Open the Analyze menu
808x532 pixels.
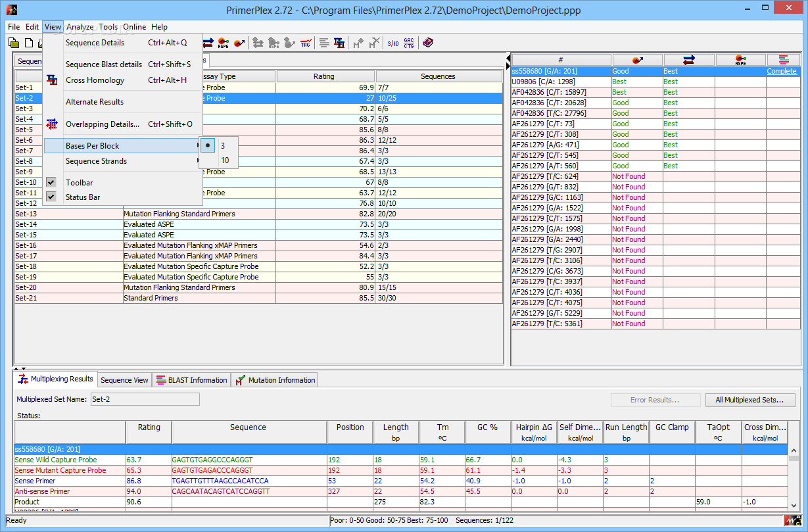click(x=80, y=27)
